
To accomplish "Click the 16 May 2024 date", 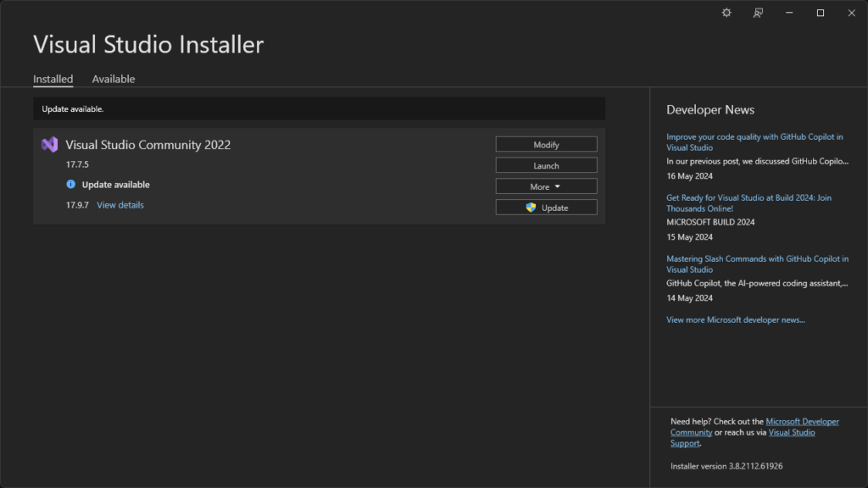I will tap(689, 176).
